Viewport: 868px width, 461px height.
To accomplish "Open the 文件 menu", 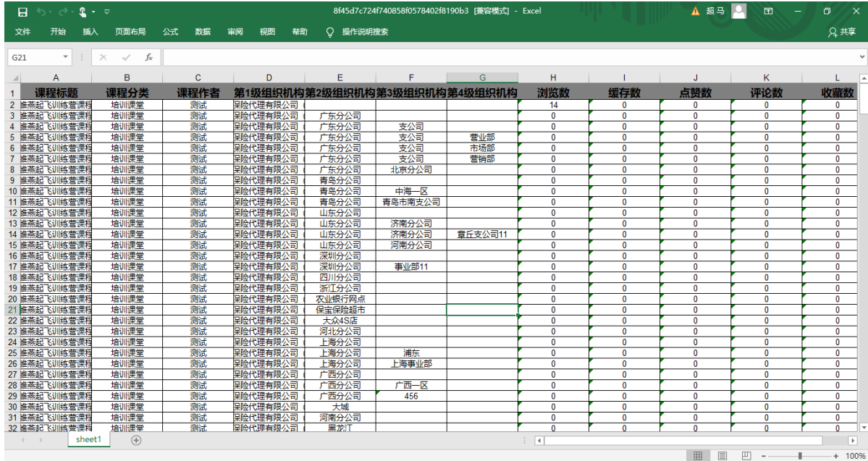I will (x=22, y=32).
